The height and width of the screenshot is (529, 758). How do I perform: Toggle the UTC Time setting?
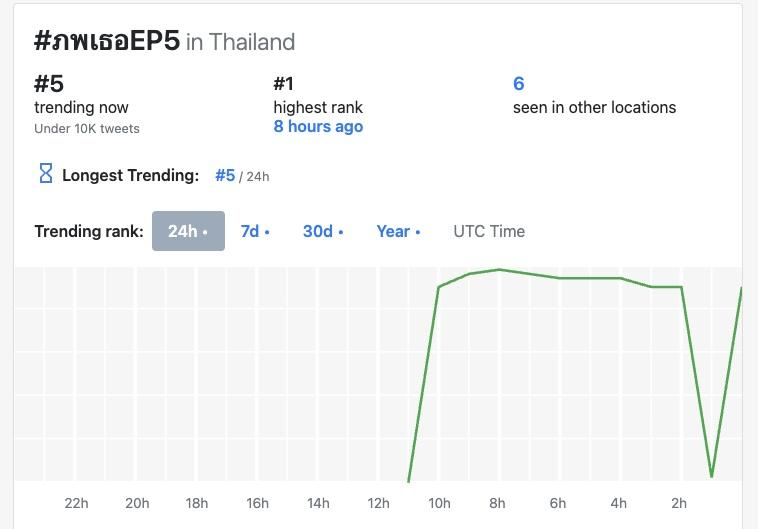pyautogui.click(x=489, y=231)
